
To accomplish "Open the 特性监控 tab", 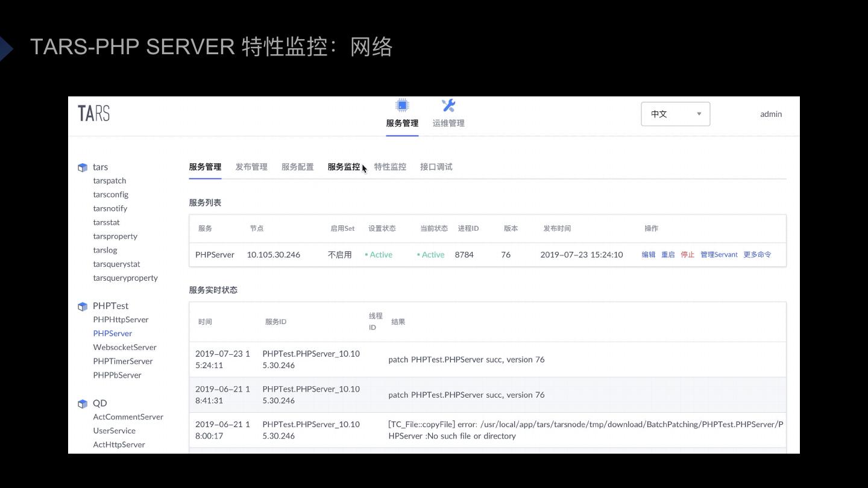I will [x=390, y=167].
